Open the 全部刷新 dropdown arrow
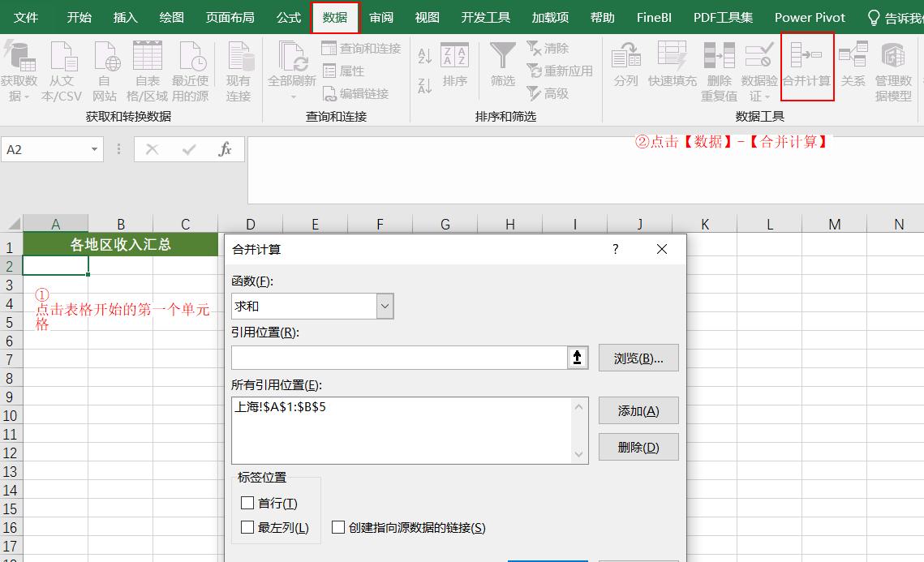 pyautogui.click(x=293, y=96)
